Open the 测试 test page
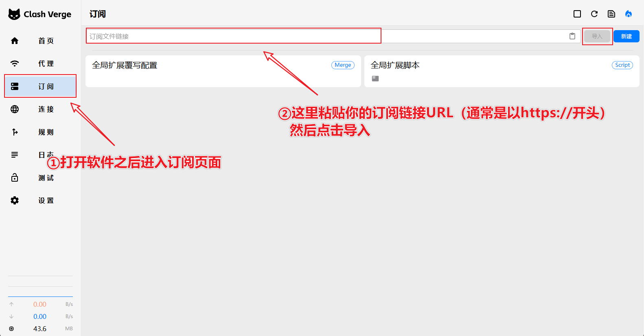 point(40,178)
